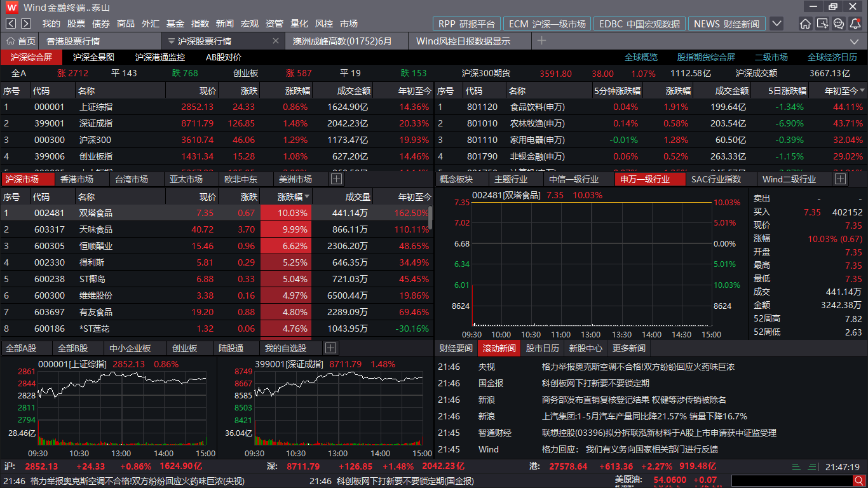Select the 恒顺醋业 stock row
868x488 pixels.
216,246
